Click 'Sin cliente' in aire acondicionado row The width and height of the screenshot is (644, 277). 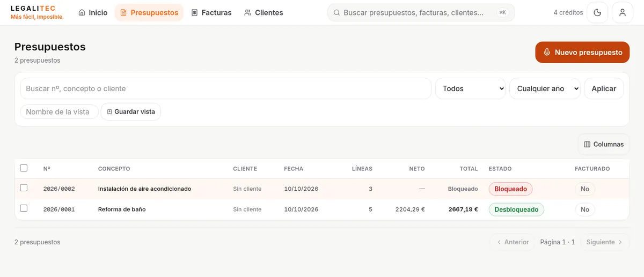pyautogui.click(x=247, y=189)
